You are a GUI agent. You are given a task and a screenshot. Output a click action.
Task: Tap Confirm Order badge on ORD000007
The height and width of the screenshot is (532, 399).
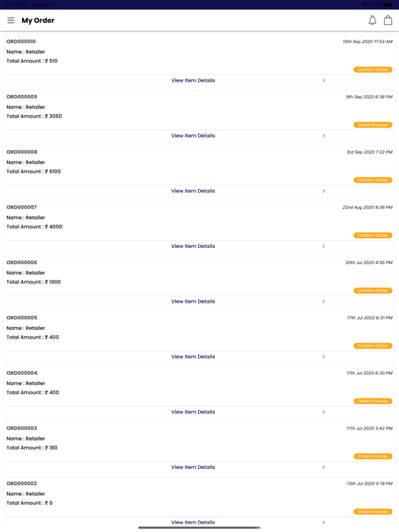point(373,236)
